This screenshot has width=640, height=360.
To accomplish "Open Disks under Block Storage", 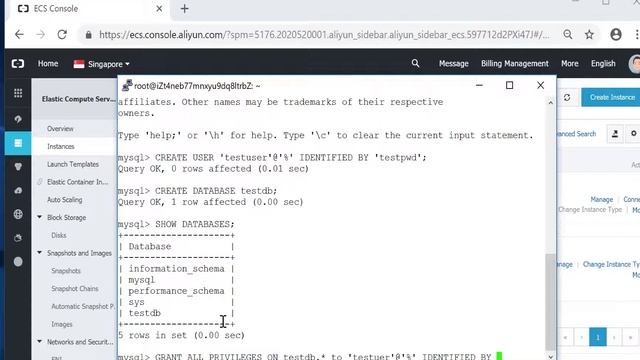I will 59,236.
